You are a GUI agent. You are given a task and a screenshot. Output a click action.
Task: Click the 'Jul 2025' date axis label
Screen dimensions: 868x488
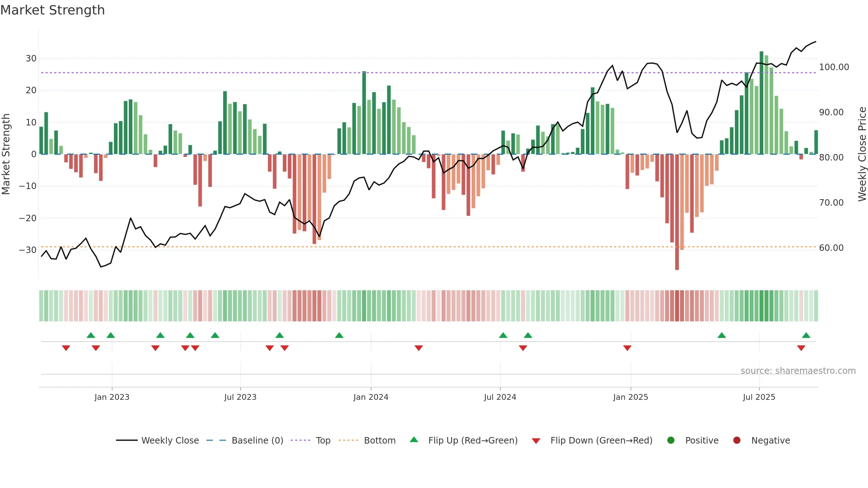point(759,397)
